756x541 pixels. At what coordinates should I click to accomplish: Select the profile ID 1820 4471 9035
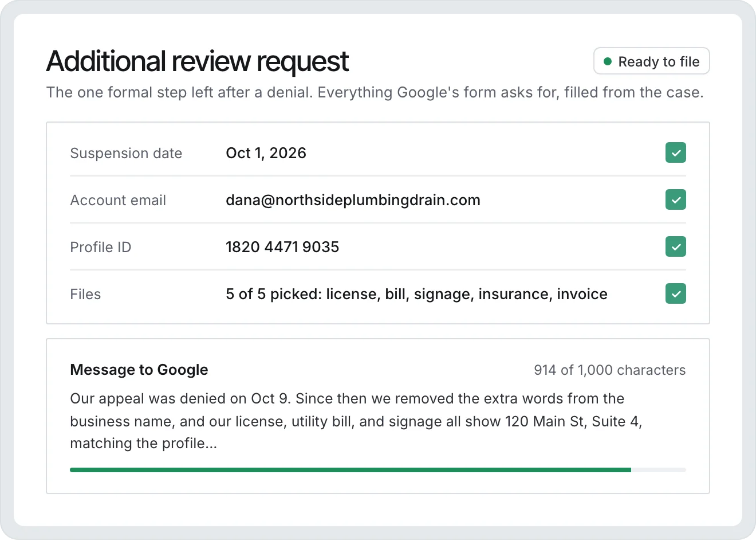(x=282, y=247)
